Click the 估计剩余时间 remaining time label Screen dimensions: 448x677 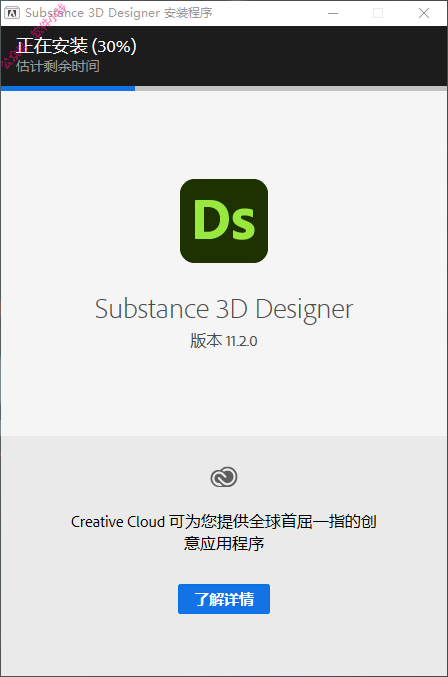click(58, 66)
